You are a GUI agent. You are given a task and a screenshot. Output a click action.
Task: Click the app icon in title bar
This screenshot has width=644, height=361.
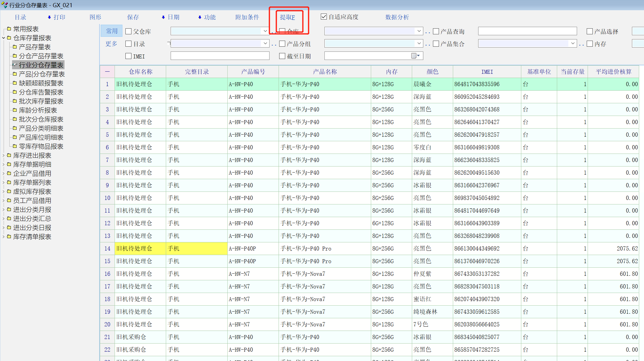point(4,5)
